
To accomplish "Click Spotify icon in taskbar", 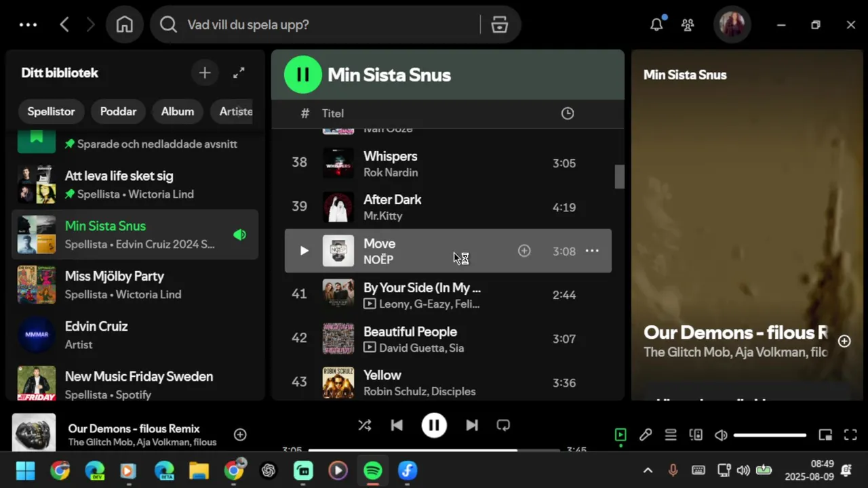I will (372, 470).
